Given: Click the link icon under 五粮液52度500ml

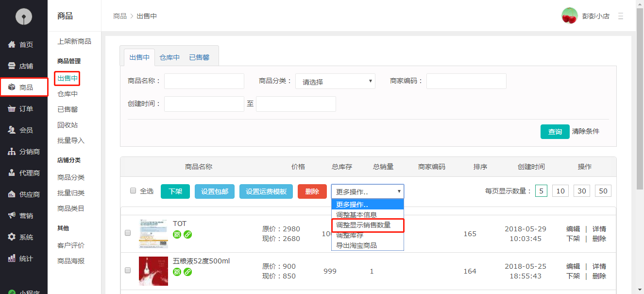Looking at the screenshot, I should pos(187,272).
